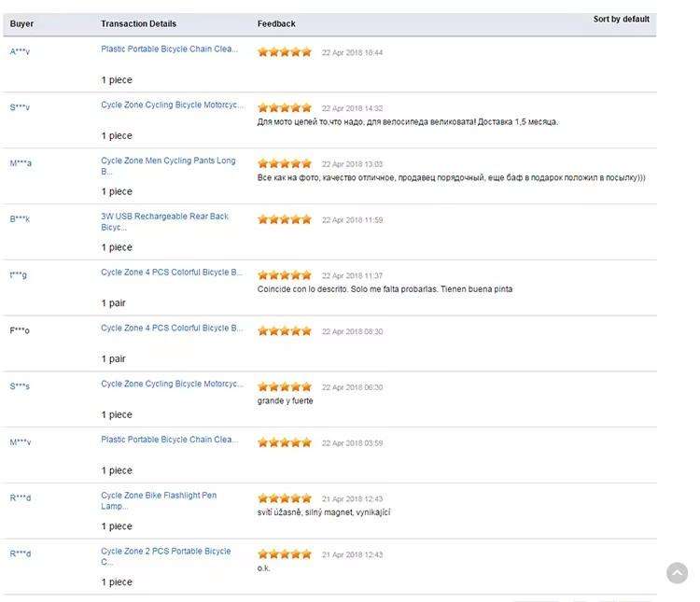Open Cycle Zone Men Cycling Pants product link

click(168, 166)
